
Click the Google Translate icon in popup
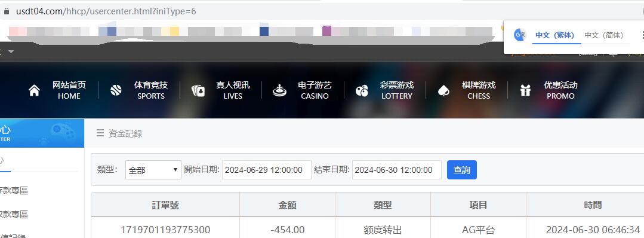(520, 35)
